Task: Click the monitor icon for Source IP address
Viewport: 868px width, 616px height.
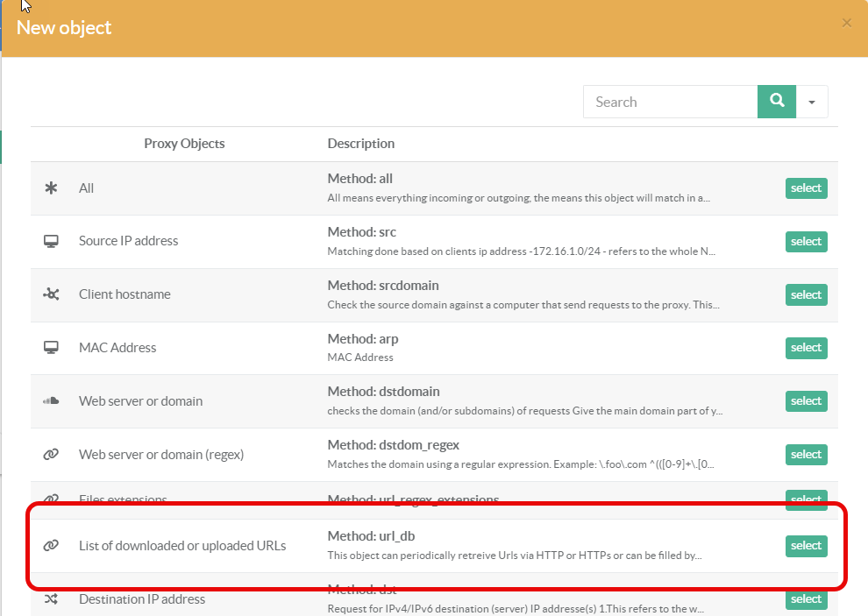Action: (51, 241)
